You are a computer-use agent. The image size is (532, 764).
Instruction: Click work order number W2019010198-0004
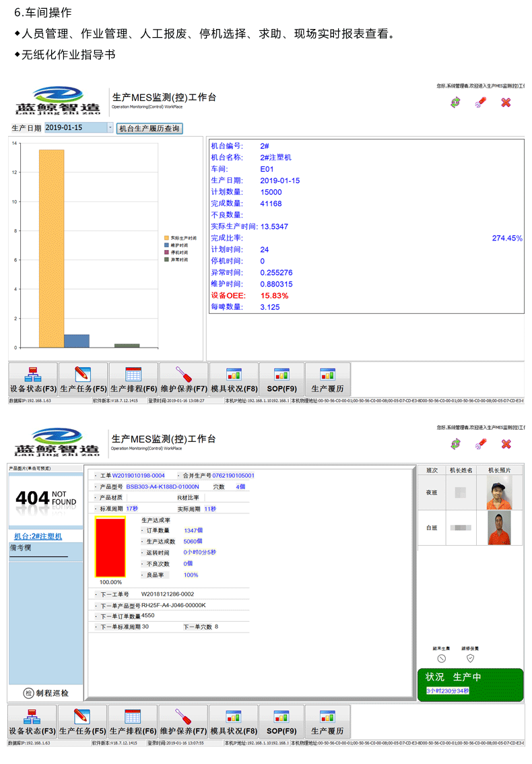[x=138, y=476]
